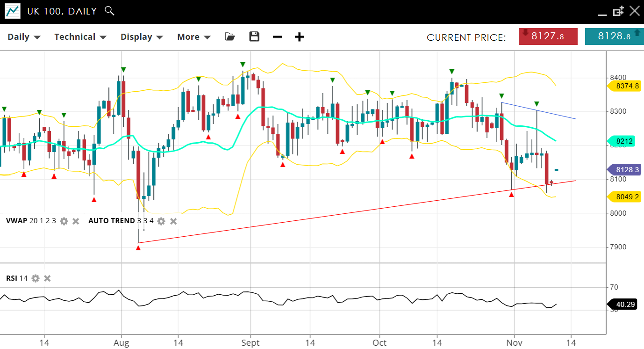This screenshot has width=644, height=349.
Task: Expand the Technical indicators dropdown
Action: 80,37
